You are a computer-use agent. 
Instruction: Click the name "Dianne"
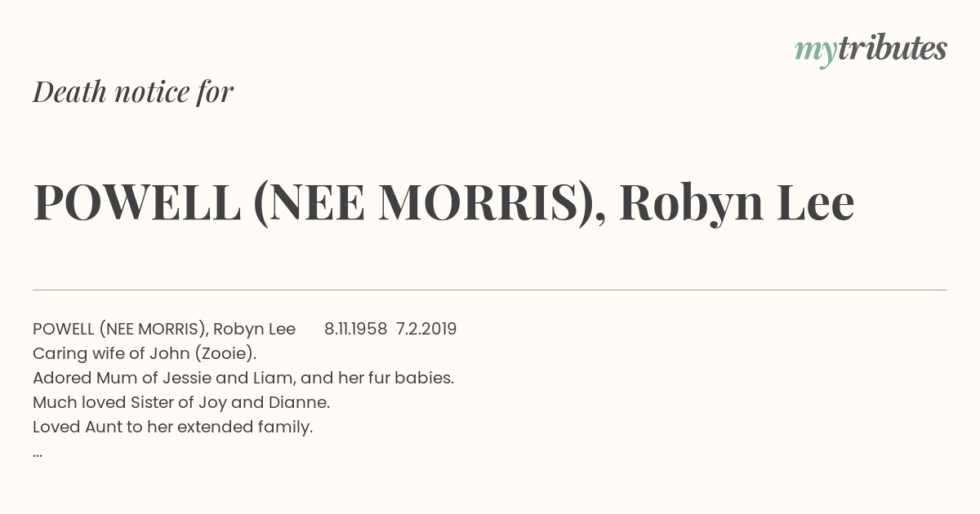(x=303, y=402)
